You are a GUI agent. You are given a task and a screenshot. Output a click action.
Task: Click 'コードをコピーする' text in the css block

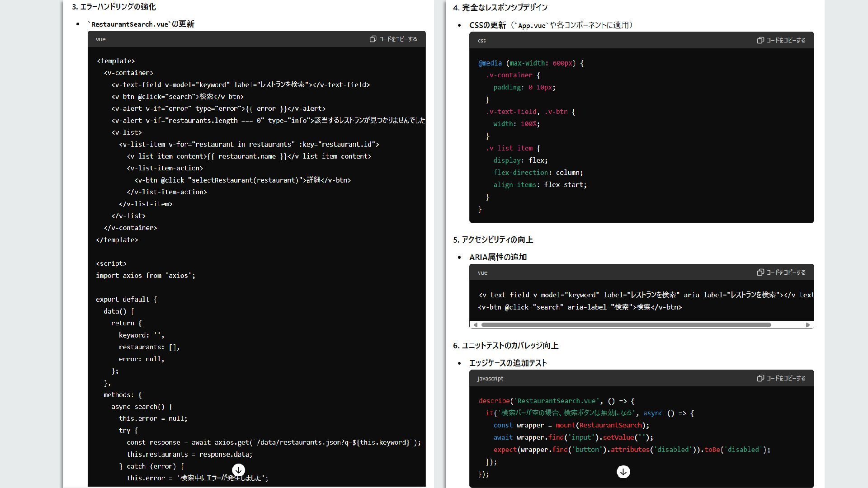click(x=786, y=40)
